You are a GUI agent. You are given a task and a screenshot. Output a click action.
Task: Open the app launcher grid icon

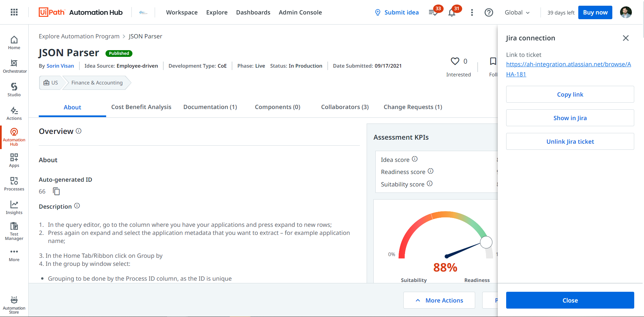[x=14, y=12]
